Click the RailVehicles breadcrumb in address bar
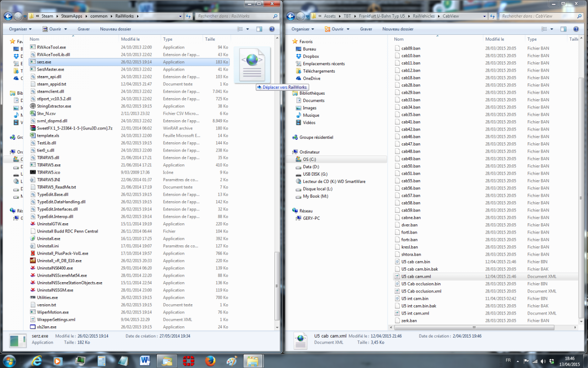588x368 pixels. point(424,16)
